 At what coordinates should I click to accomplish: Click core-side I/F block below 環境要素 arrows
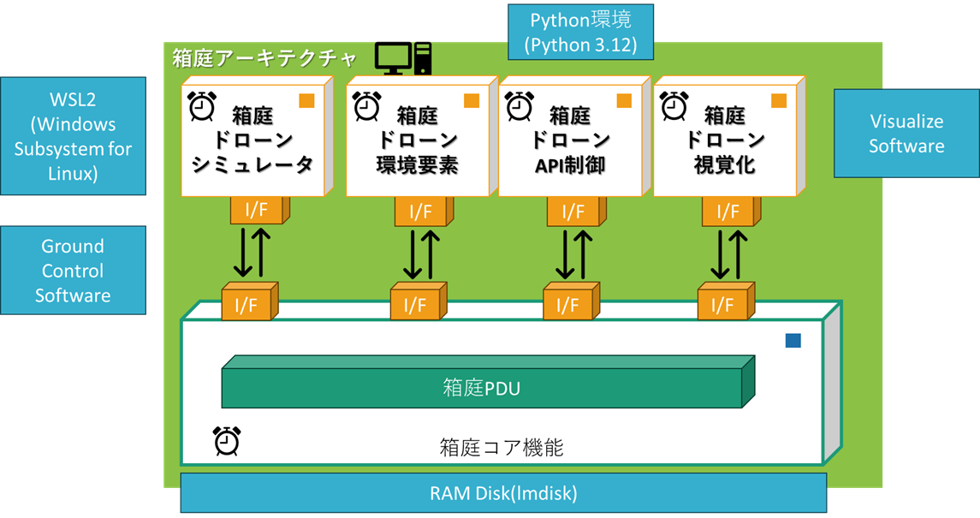coord(419,301)
